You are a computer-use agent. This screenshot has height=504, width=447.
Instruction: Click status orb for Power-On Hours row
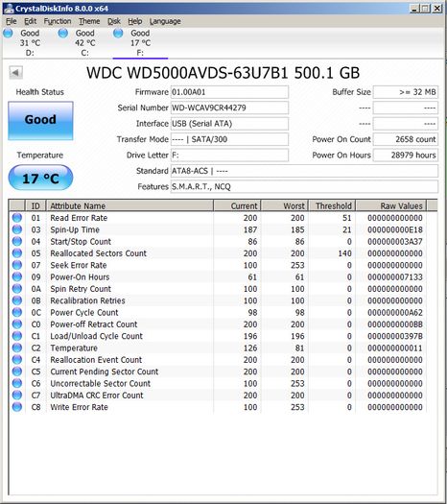[x=17, y=276]
